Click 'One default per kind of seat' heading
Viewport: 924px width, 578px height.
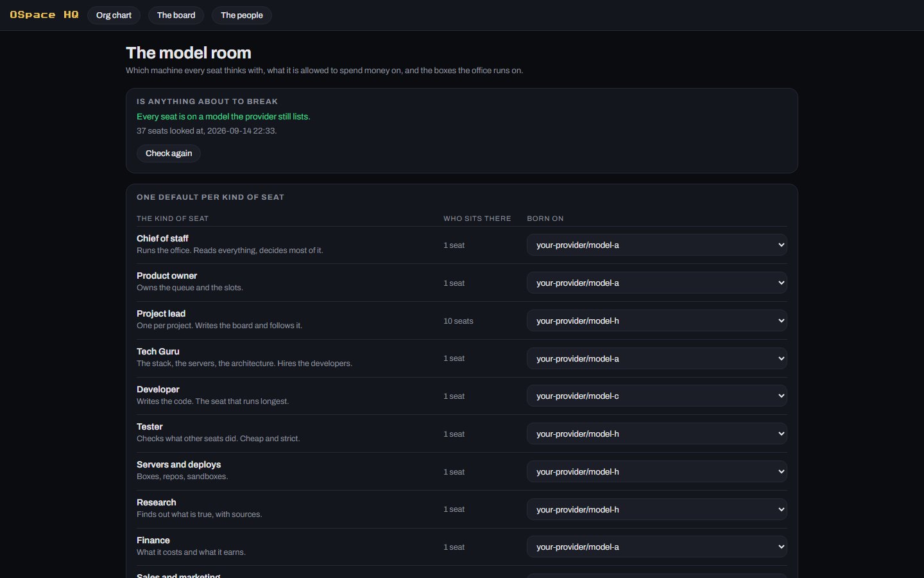click(210, 197)
